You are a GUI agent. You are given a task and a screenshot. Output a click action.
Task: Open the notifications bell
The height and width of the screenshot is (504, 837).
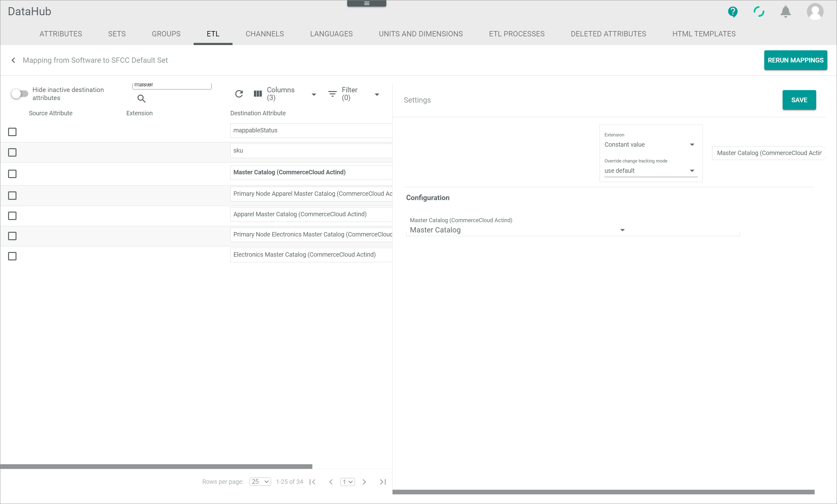(x=785, y=12)
